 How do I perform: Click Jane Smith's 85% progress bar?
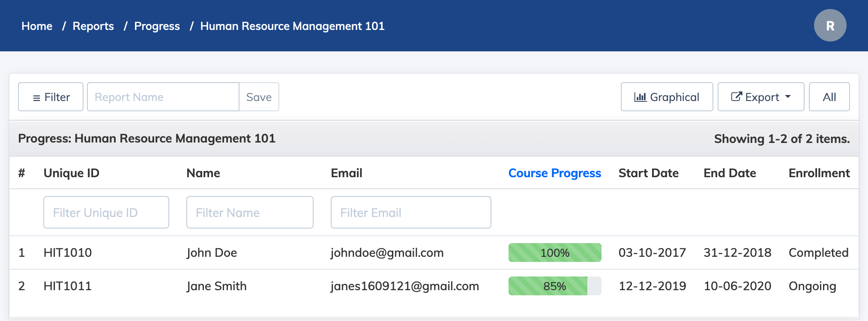click(x=555, y=286)
